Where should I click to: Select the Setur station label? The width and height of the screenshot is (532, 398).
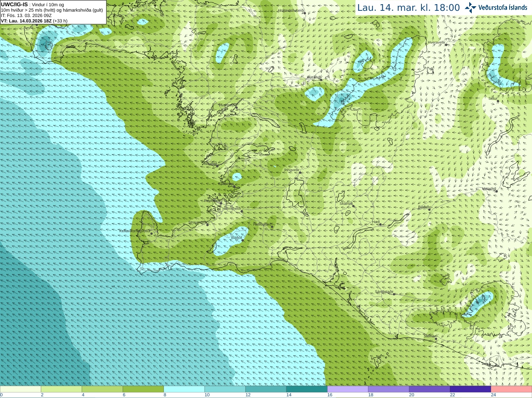pos(493,98)
